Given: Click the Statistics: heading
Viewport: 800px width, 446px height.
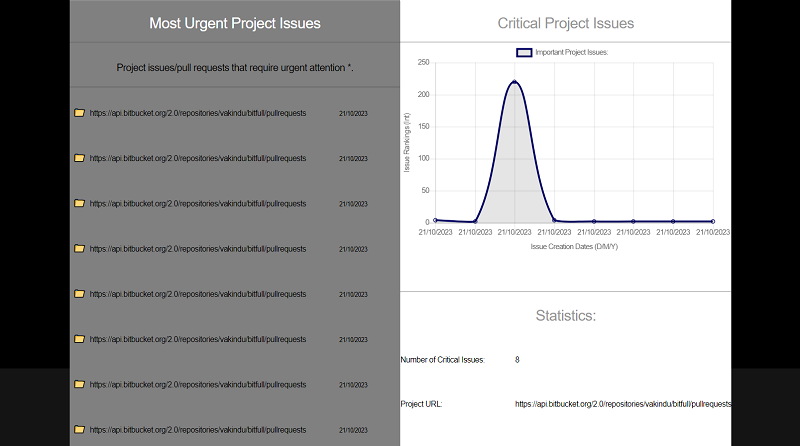Looking at the screenshot, I should [565, 315].
